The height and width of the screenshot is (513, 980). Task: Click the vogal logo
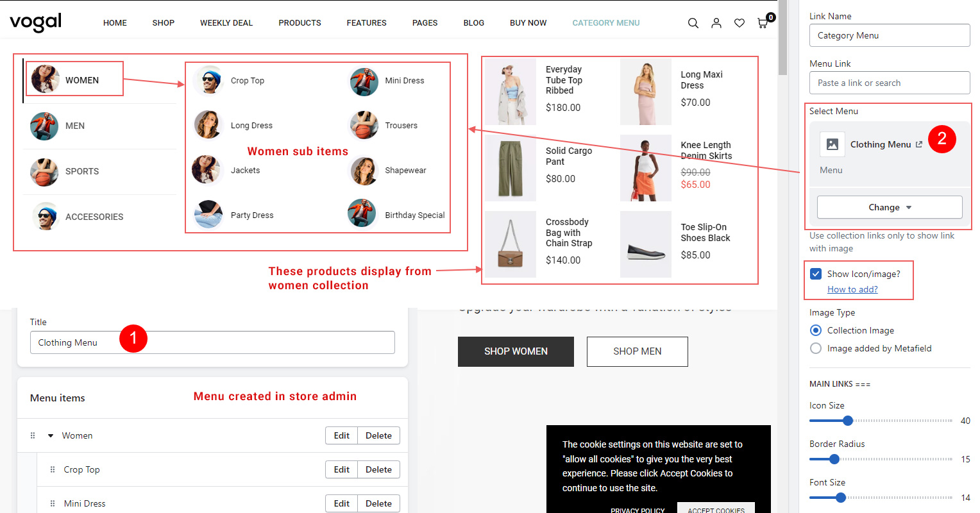36,22
